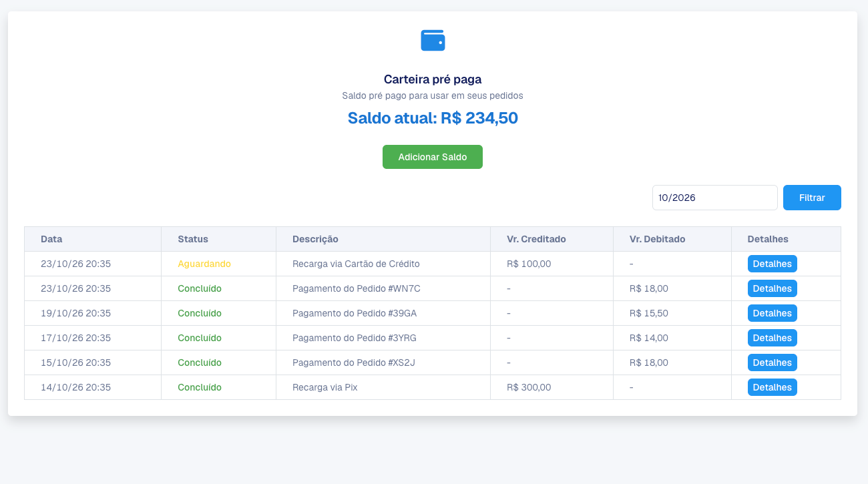Click the Carteira pré paga heading
This screenshot has width=868, height=484.
pyautogui.click(x=433, y=79)
